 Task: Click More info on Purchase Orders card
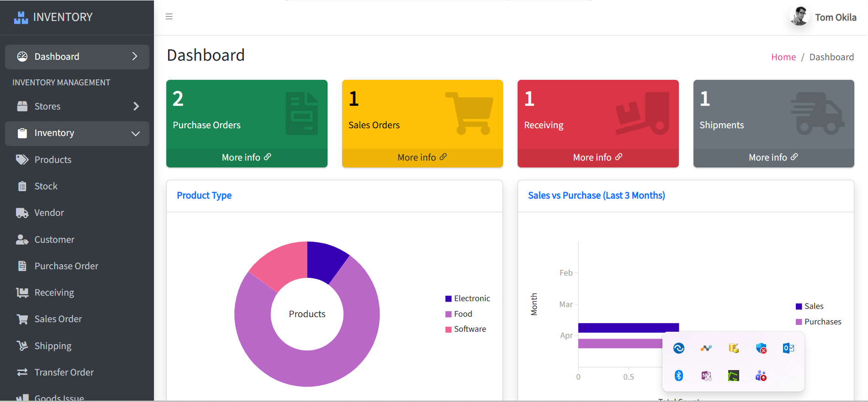point(247,157)
